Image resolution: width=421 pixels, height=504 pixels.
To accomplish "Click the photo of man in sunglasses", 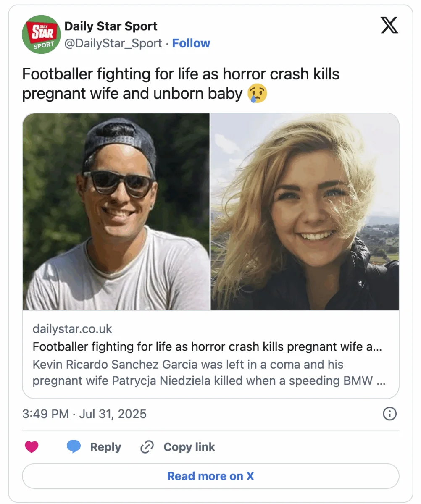I will pyautogui.click(x=116, y=212).
